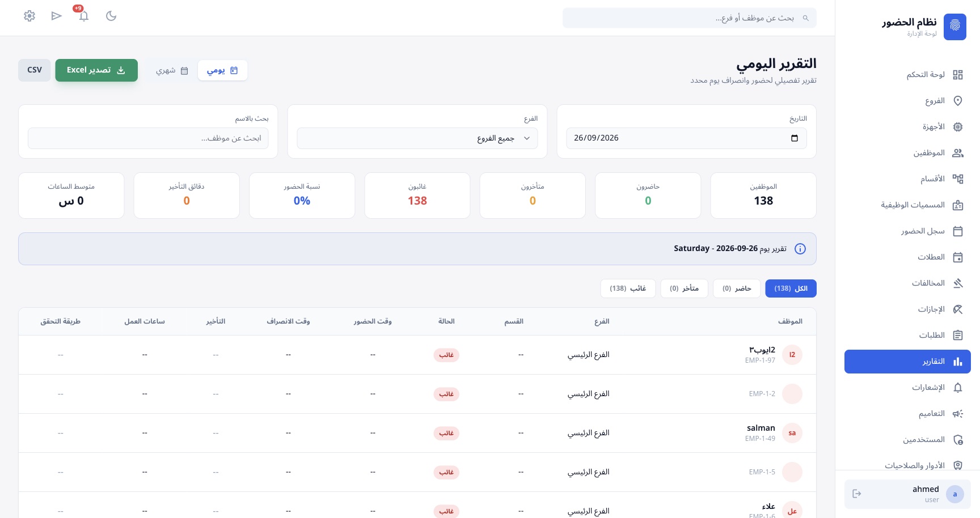Open لوحة التحكم dashboard sidebar item
The height and width of the screenshot is (518, 980).
point(907,75)
